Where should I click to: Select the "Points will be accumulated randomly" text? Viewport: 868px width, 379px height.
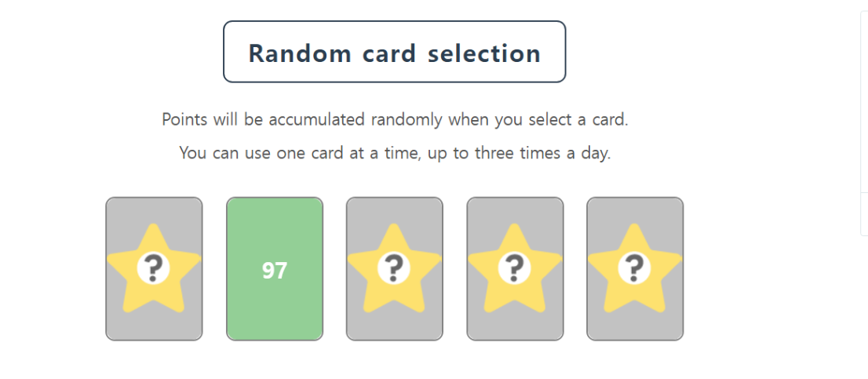pyautogui.click(x=301, y=119)
